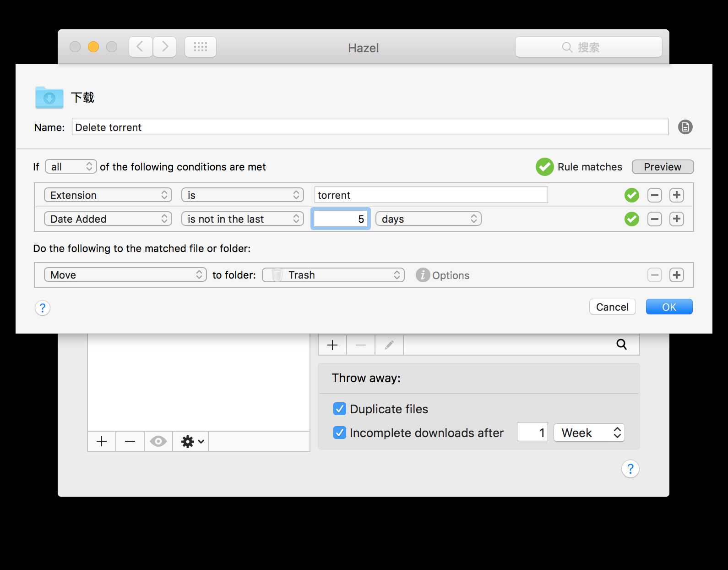Open the Extension attribute dropdown

coord(108,195)
